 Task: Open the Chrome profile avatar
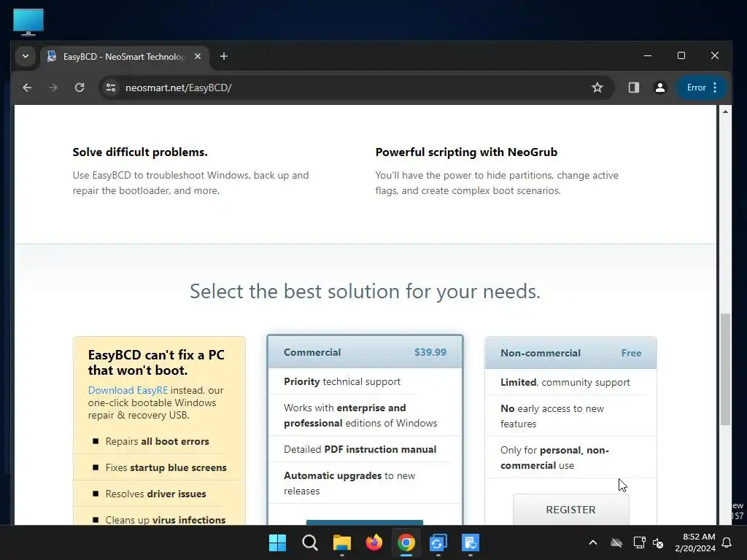tap(659, 87)
